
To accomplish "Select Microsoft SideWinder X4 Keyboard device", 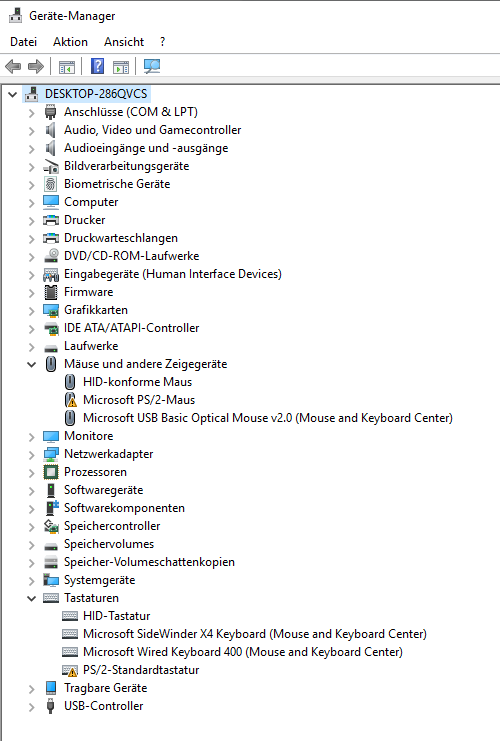I will point(255,634).
